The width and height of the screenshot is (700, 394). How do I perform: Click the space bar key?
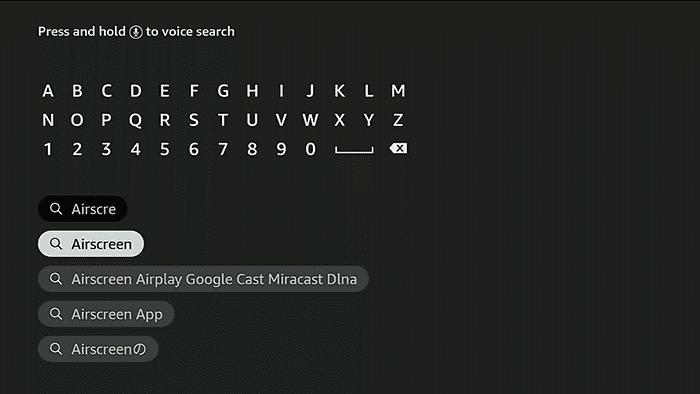pos(354,150)
